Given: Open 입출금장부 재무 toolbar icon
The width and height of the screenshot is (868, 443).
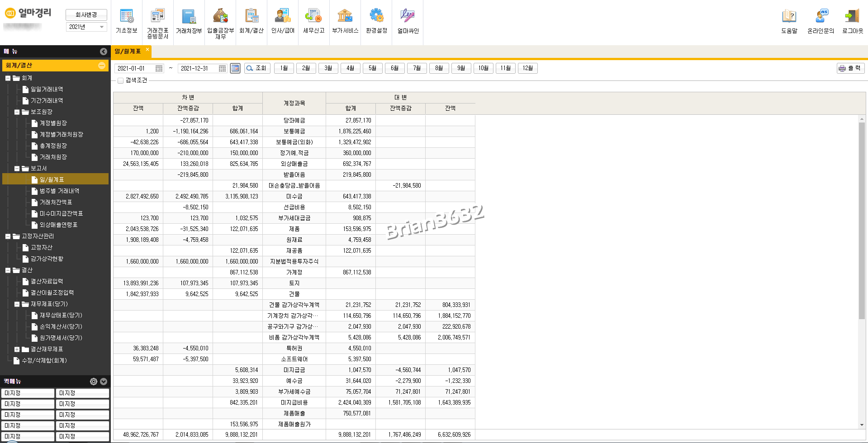Looking at the screenshot, I should click(220, 24).
